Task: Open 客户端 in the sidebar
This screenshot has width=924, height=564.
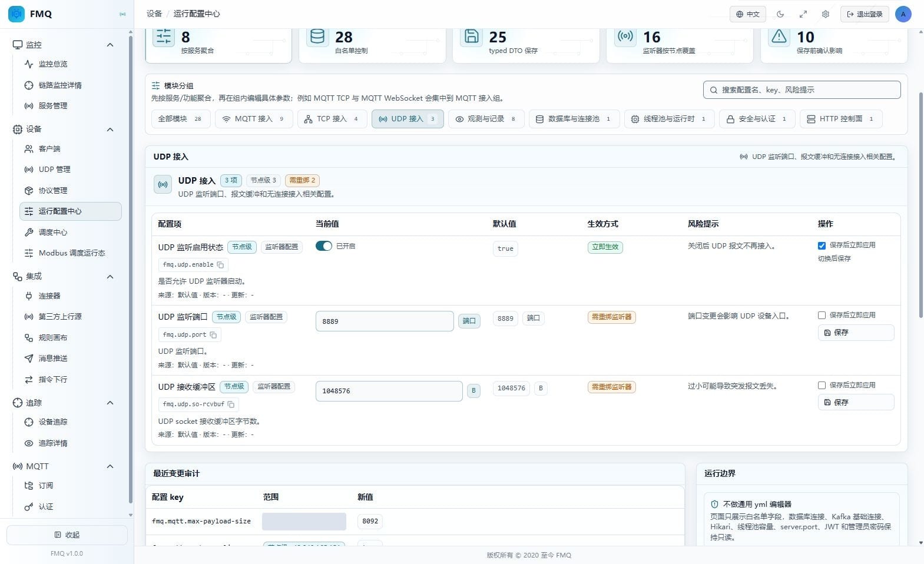Action: [71, 149]
